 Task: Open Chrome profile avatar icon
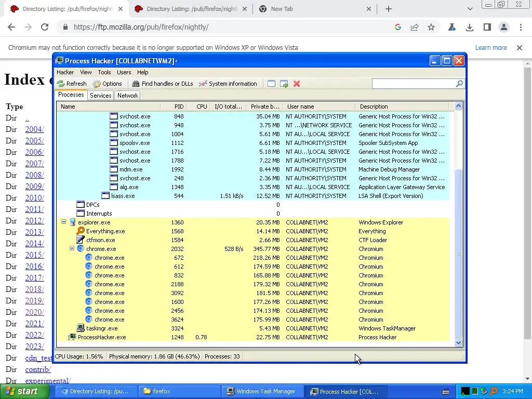504,27
